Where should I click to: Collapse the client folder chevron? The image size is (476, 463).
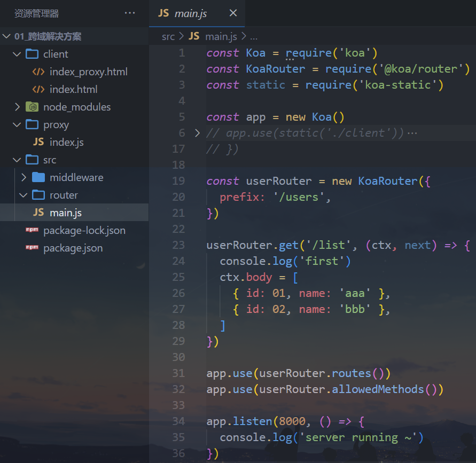tap(17, 54)
